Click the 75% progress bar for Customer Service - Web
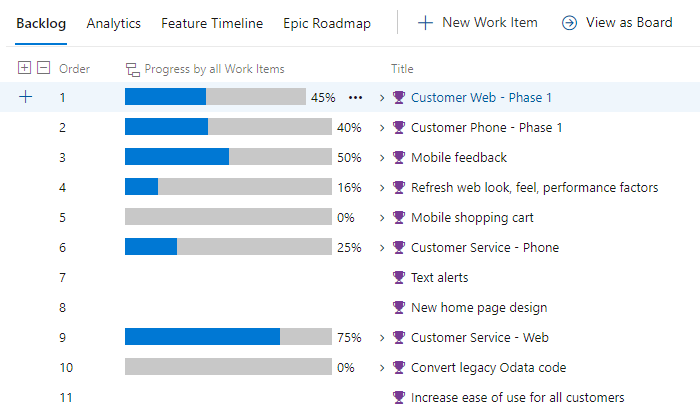Image resolution: width=700 pixels, height=420 pixels. tap(228, 337)
